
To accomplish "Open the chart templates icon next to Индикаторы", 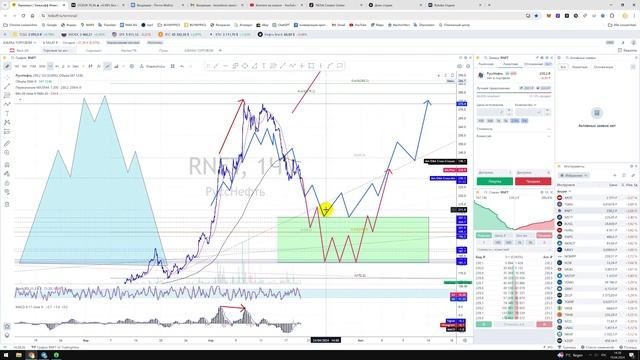I will point(173,66).
